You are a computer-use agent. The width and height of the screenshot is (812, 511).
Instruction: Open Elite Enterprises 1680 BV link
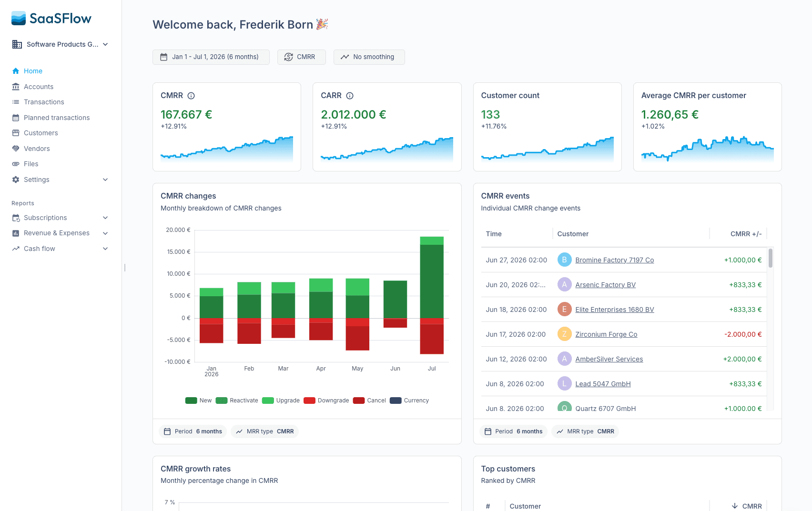[x=614, y=310]
